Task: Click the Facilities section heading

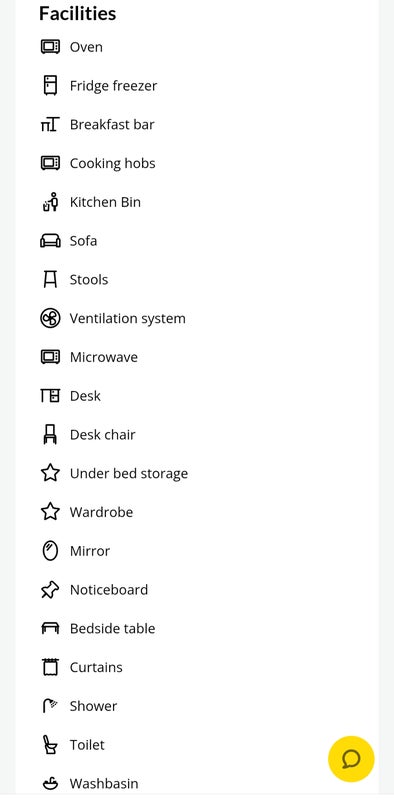Action: pyautogui.click(x=78, y=13)
